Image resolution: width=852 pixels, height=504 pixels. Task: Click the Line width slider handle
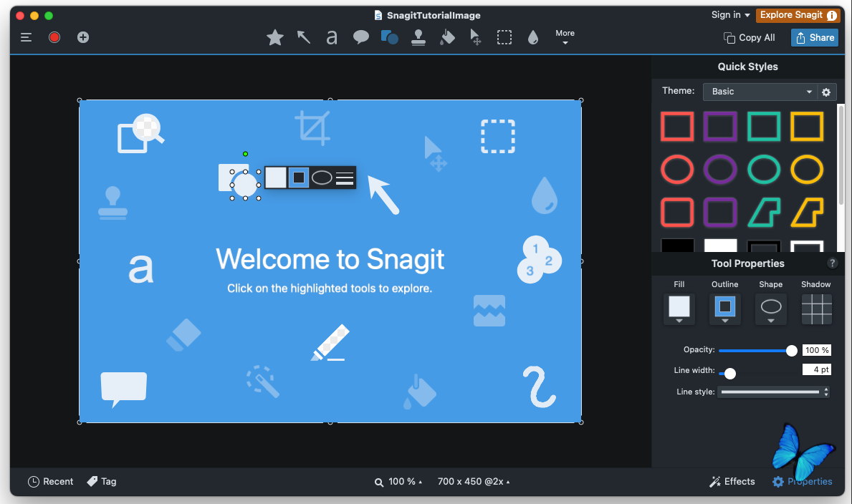click(x=730, y=374)
